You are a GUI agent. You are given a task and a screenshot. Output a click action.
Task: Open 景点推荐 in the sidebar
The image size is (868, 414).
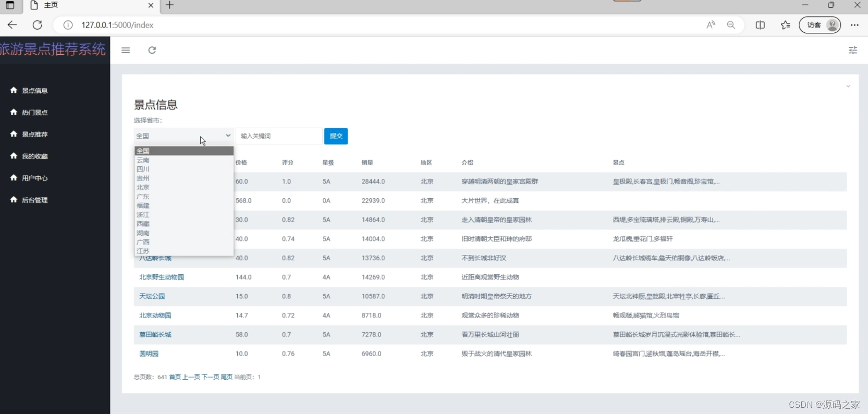tap(34, 135)
